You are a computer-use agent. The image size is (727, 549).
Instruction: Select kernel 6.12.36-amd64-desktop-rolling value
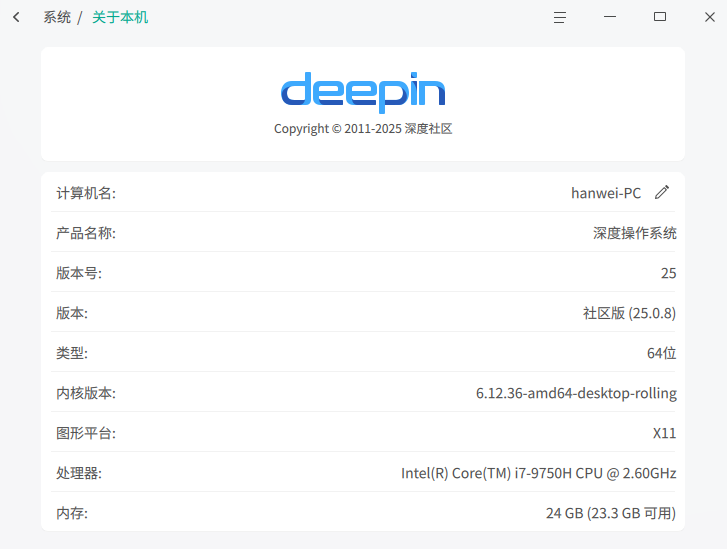coord(576,393)
